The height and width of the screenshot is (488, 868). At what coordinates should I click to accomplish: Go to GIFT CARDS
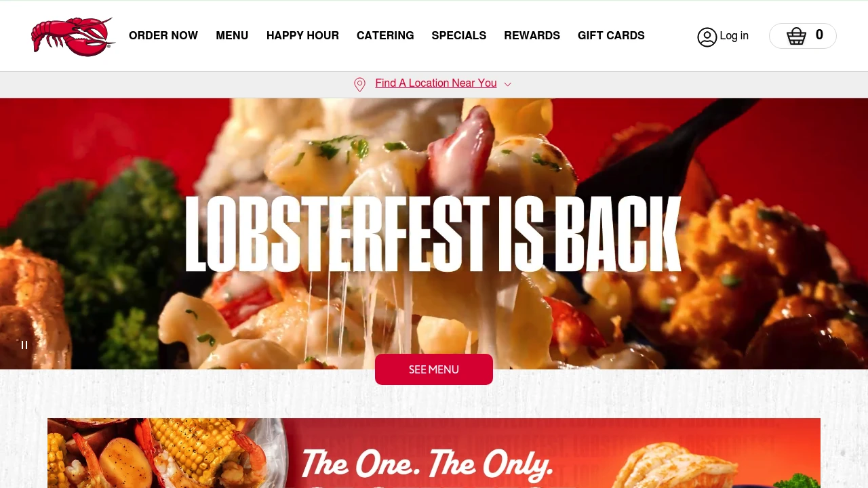tap(611, 36)
